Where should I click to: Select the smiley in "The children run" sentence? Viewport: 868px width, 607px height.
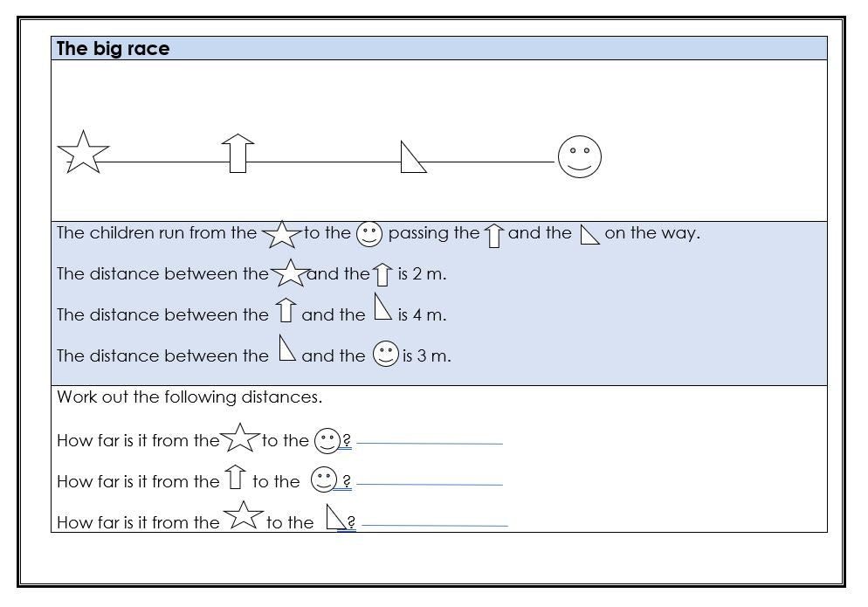(369, 234)
